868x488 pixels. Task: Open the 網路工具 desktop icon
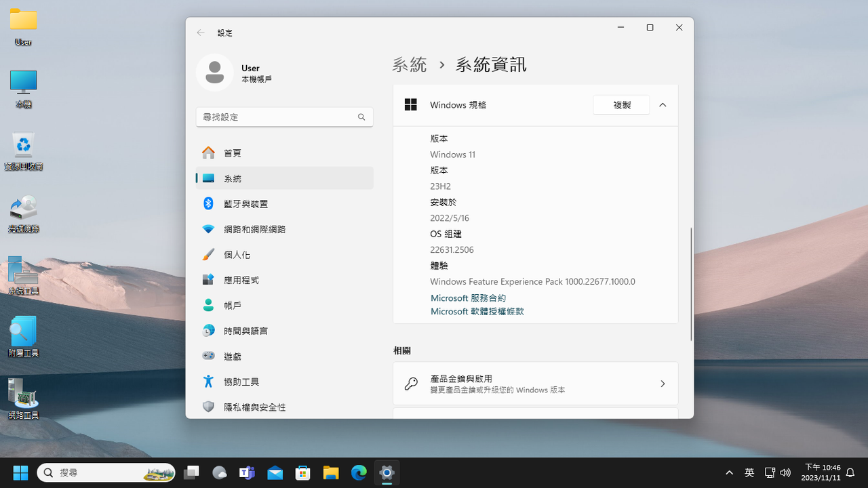(24, 399)
